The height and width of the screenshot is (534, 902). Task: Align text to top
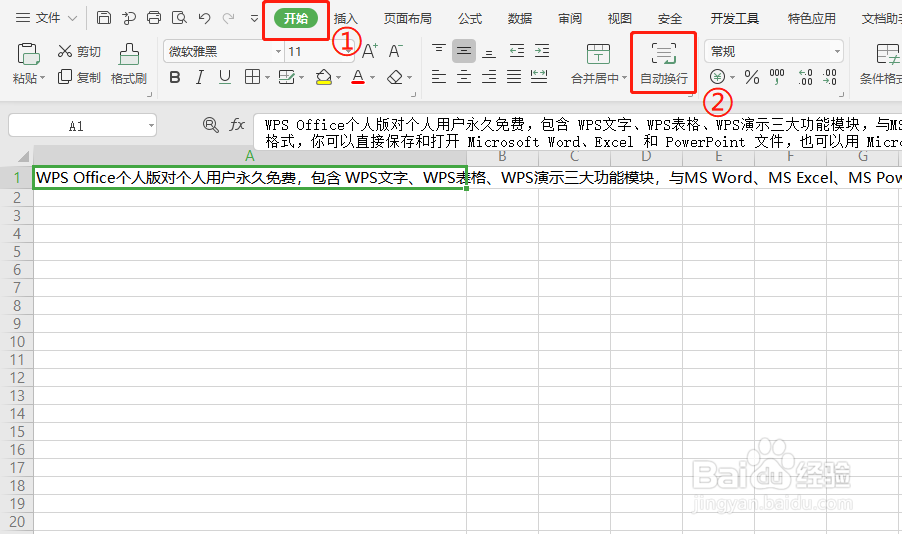tap(439, 51)
